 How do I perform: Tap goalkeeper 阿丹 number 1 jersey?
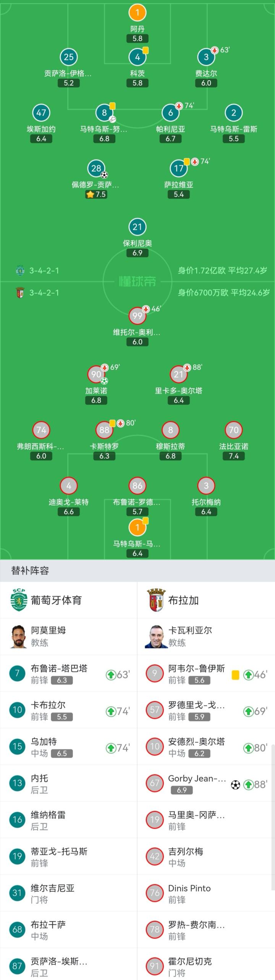137,13
